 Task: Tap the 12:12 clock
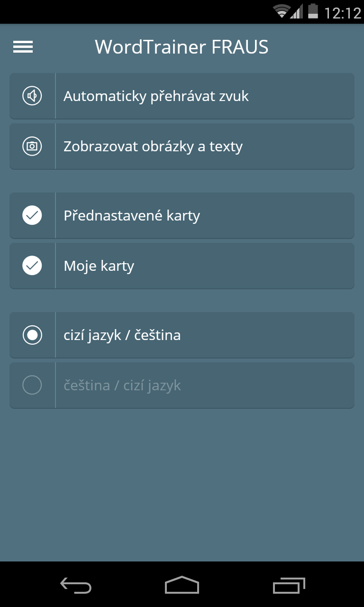[x=342, y=12]
